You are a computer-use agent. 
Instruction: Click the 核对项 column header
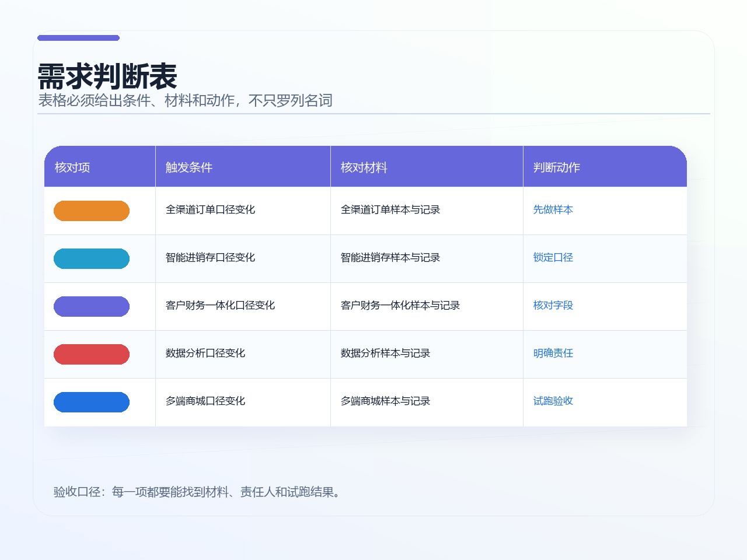point(100,167)
